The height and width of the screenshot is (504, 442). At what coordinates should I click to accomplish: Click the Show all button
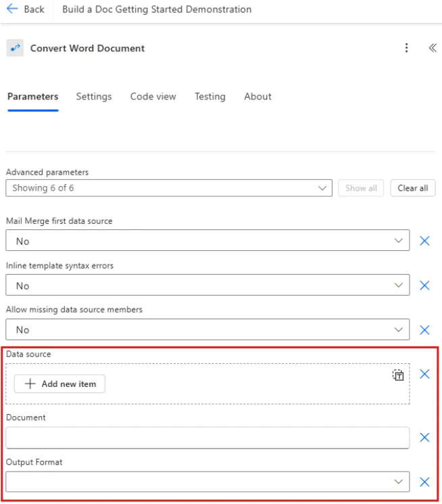pyautogui.click(x=361, y=188)
